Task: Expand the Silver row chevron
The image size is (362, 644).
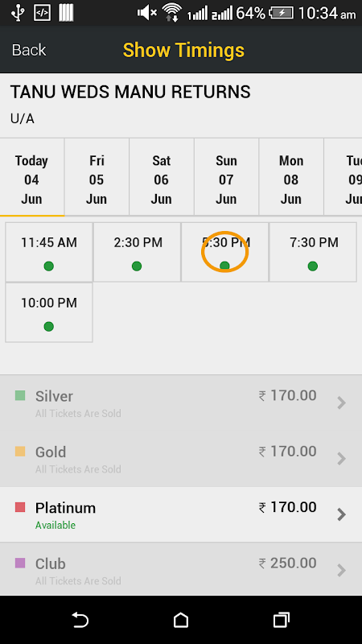Action: point(341,403)
